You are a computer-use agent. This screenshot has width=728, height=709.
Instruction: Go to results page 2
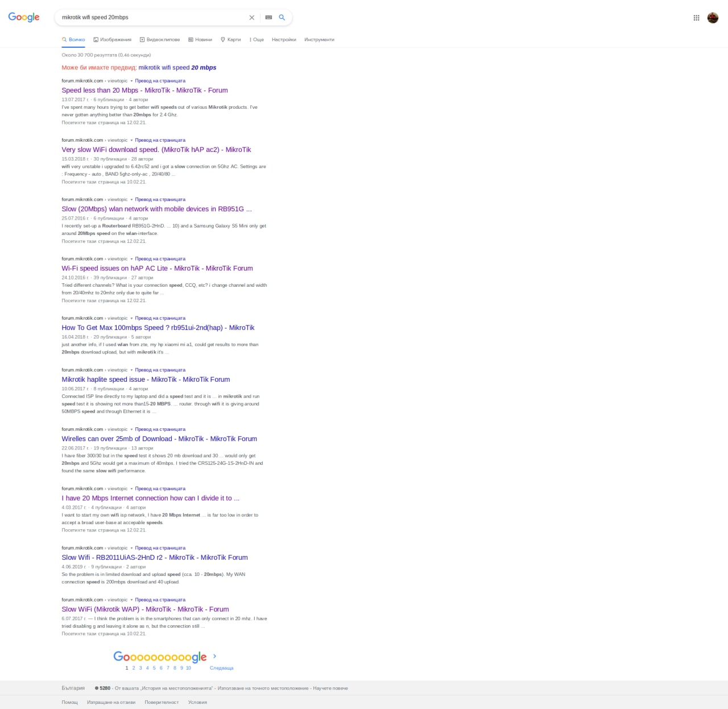pos(134,668)
